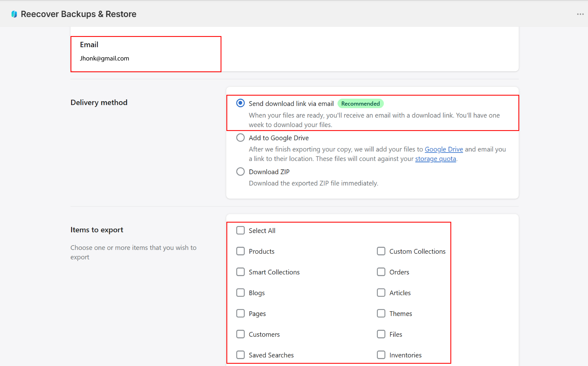
Task: Click the Reecover app logo icon
Action: [x=14, y=14]
